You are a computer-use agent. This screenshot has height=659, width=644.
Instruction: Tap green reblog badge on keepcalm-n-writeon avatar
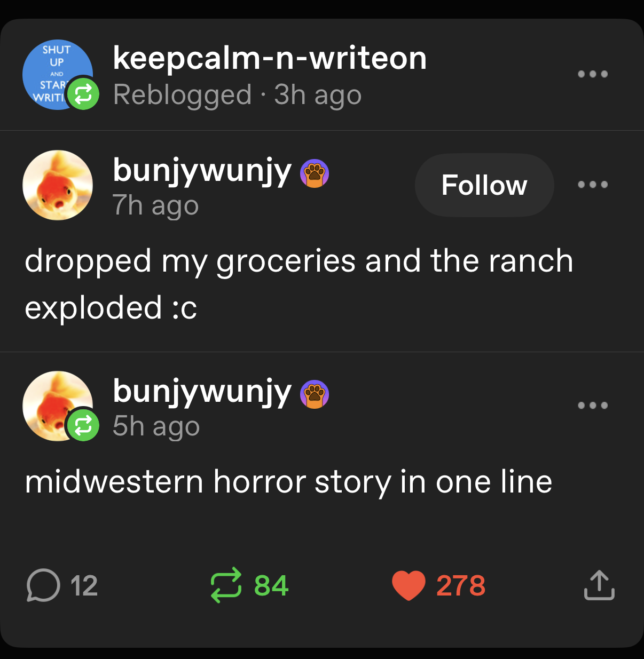[x=83, y=94]
